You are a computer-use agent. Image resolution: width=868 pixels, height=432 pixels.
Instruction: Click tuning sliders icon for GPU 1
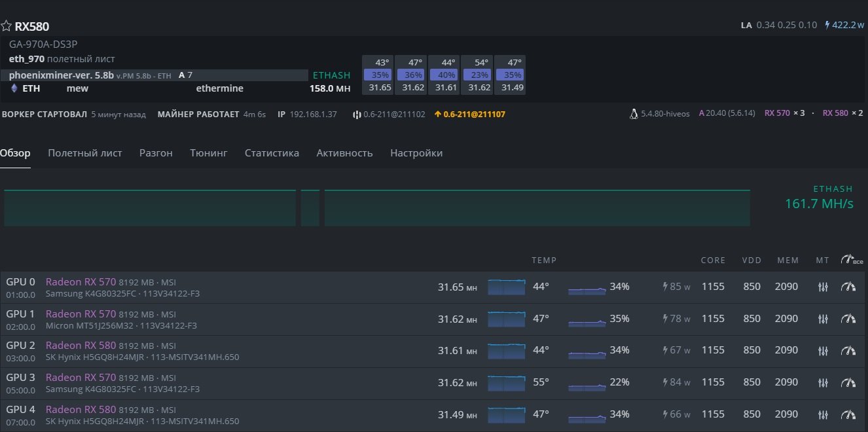[823, 319]
